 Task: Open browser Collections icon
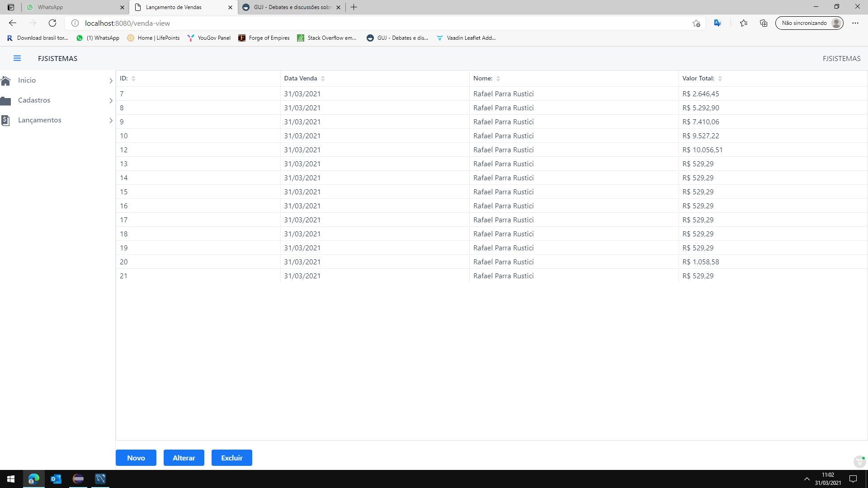tap(764, 23)
